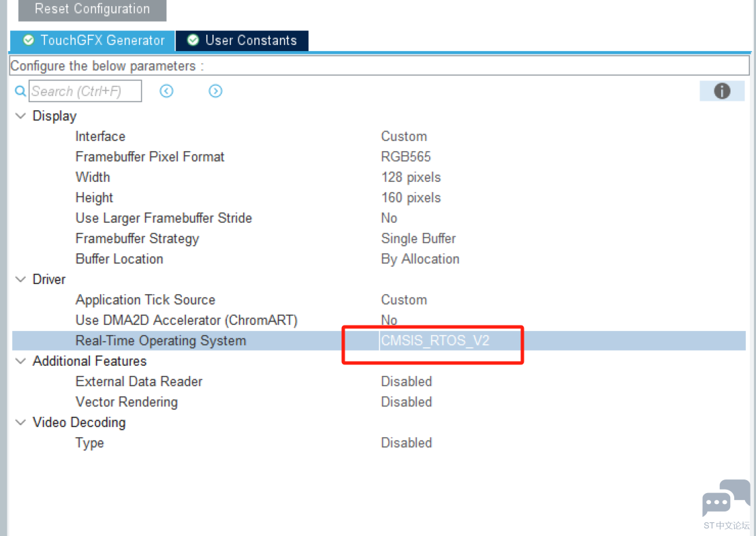Click green check icon on User Constants tab
The image size is (756, 536).
tap(193, 40)
